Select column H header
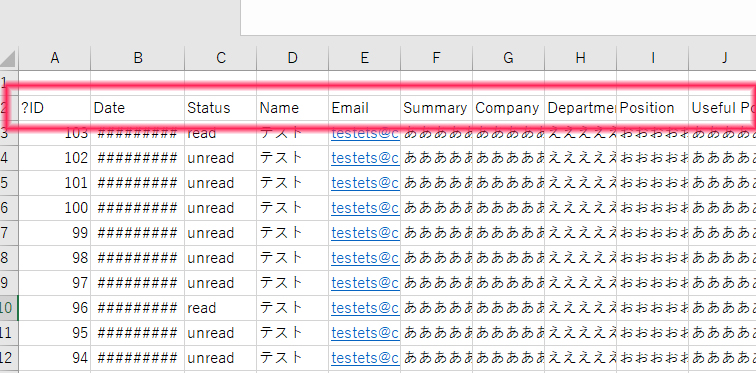 click(580, 58)
